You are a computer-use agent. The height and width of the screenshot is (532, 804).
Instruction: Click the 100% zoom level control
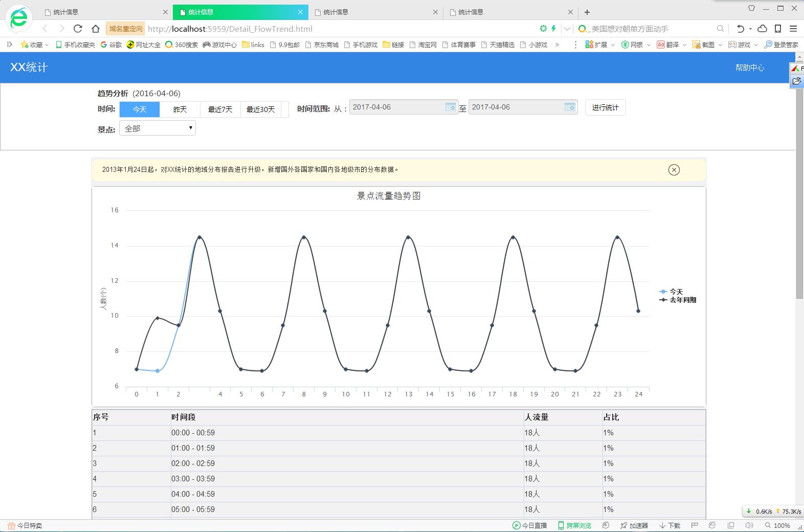click(777, 525)
